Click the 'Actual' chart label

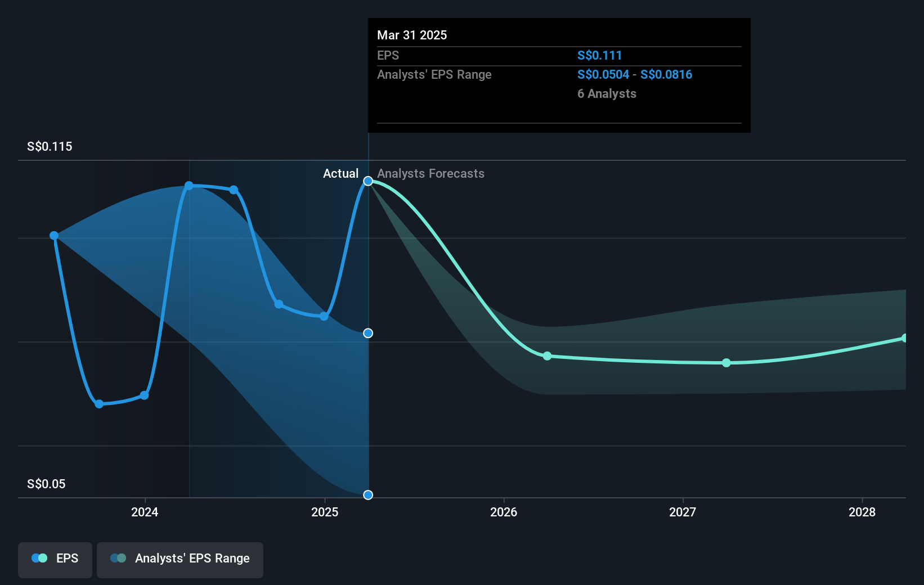click(340, 174)
